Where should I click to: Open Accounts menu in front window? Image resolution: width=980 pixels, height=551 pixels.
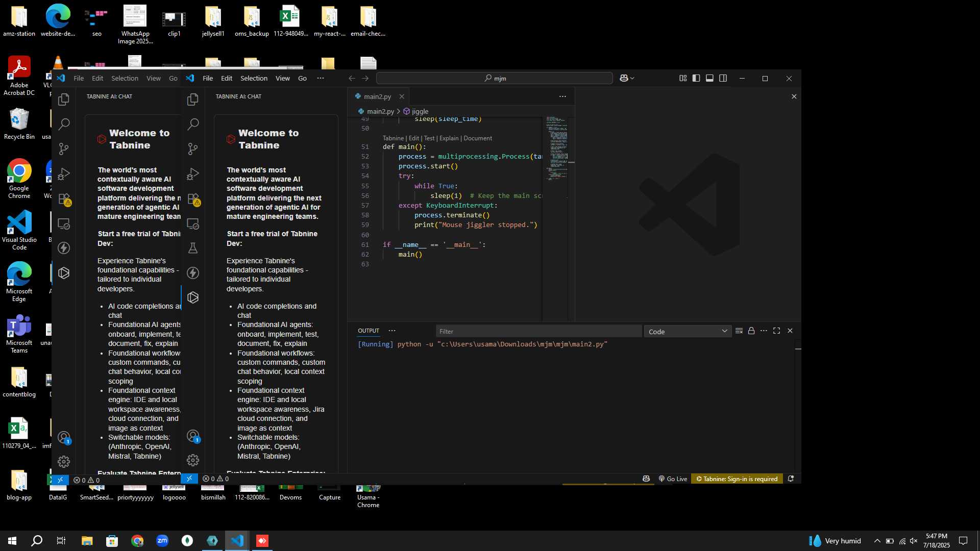[x=193, y=436]
